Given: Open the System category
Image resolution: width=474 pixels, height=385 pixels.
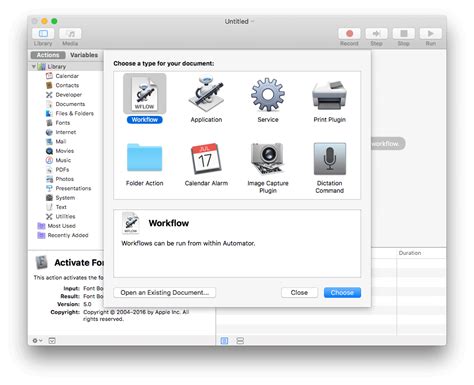Looking at the screenshot, I should [x=65, y=198].
